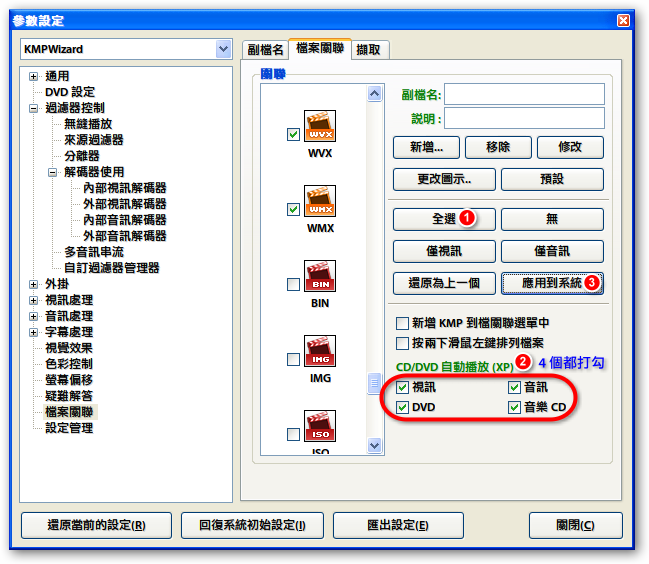Enable 新增 KMP 到檔關聯選單中 checkbox

pos(402,323)
